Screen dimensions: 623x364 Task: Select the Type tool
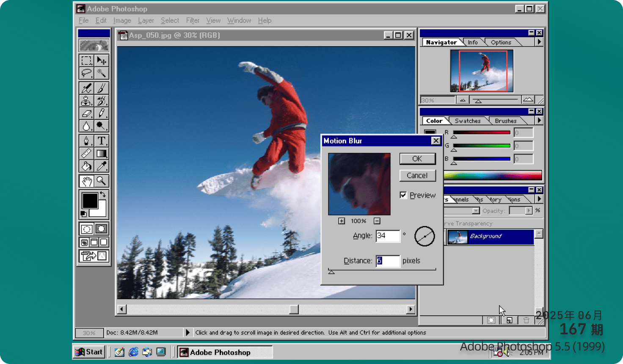point(101,141)
